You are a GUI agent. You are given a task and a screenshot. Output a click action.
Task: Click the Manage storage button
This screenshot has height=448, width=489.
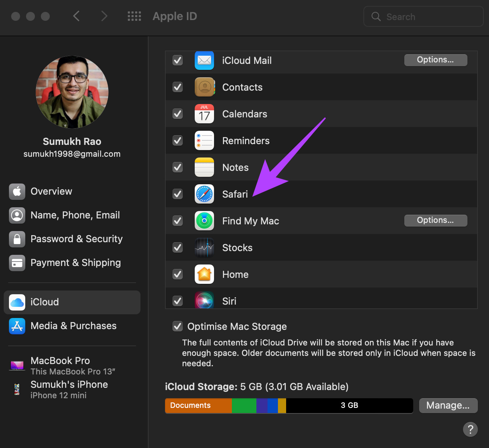(448, 405)
